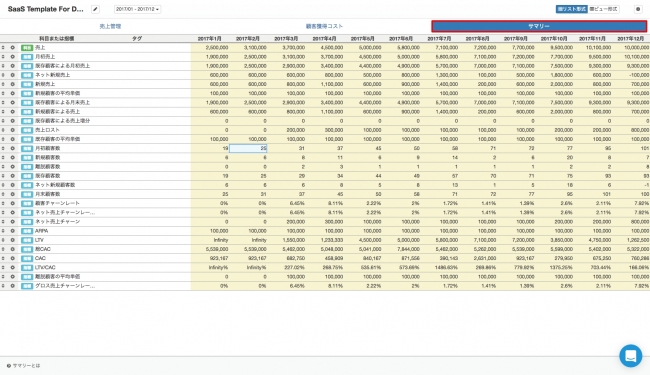Click the 新規顧客の平均単価 row name

click(x=58, y=93)
